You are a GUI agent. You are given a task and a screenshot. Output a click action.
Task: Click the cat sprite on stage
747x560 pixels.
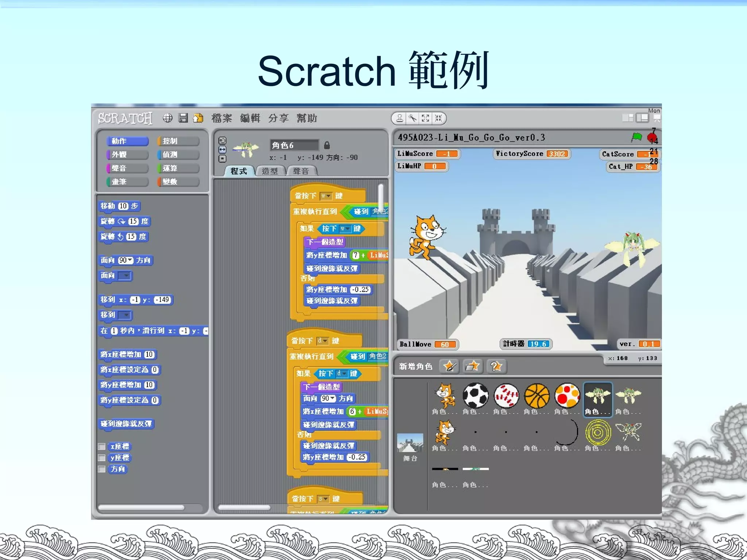427,237
